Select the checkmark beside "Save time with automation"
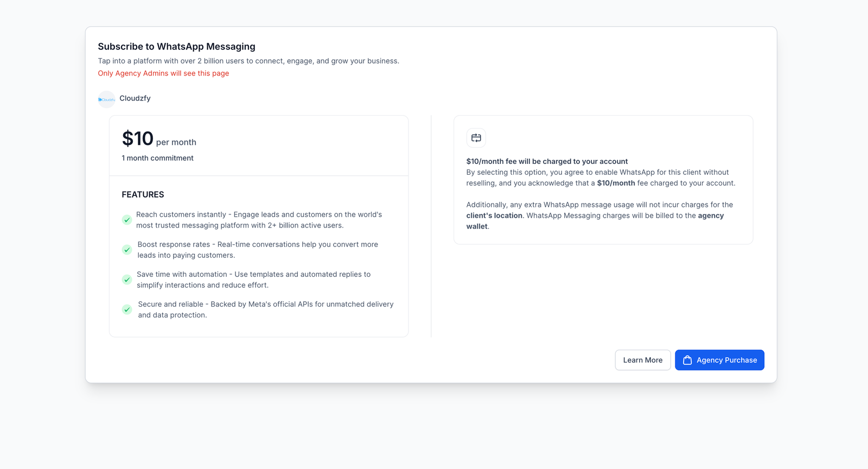Screen dimensions: 868x469 tap(126, 280)
